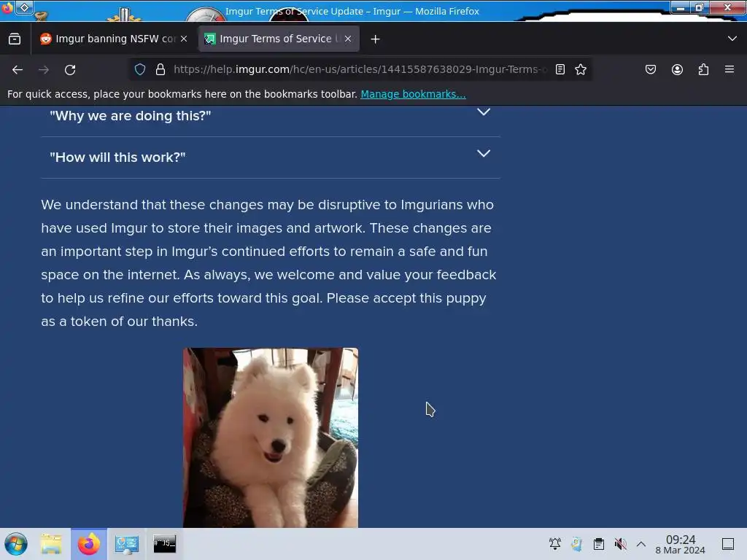Reload the current page
747x560 pixels.
coord(70,69)
